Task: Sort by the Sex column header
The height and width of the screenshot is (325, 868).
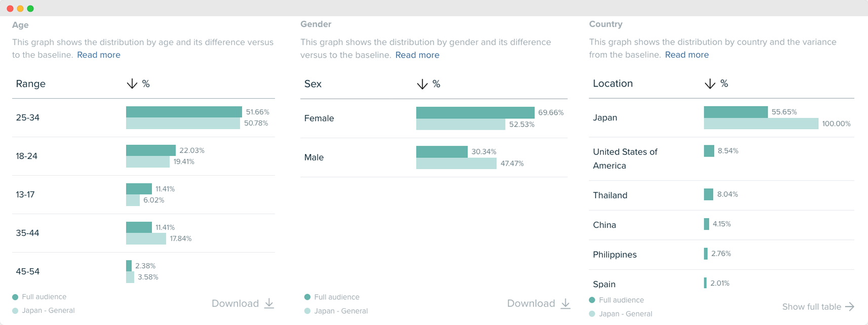Action: 313,84
